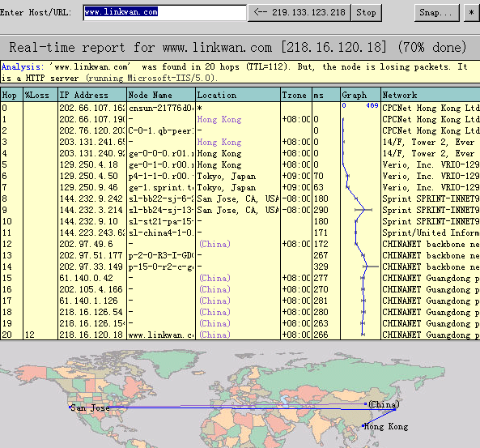Click the 12 percent loss value in hop 20
The width and height of the screenshot is (480, 448).
[x=30, y=335]
